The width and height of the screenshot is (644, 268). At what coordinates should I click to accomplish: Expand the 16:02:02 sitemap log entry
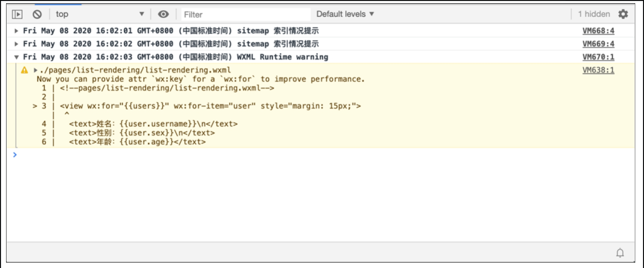(x=16, y=44)
